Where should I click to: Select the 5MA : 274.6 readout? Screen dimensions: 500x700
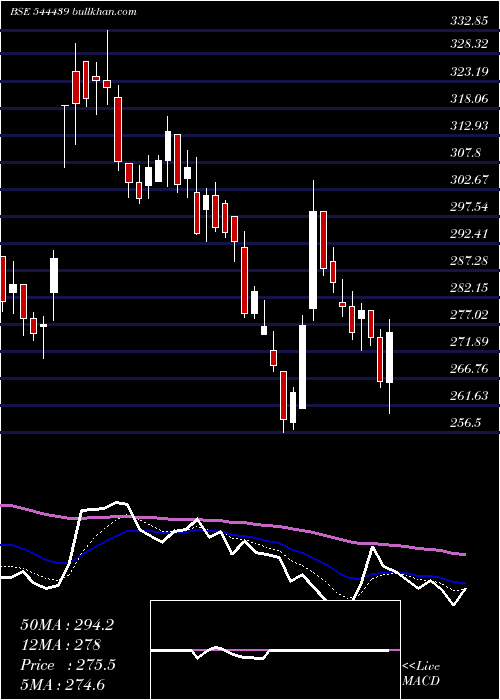[x=62, y=684]
